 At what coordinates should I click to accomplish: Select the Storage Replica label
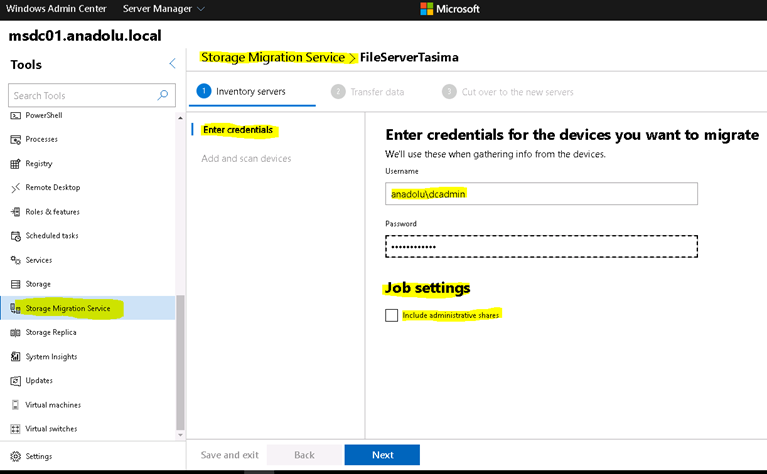51,332
